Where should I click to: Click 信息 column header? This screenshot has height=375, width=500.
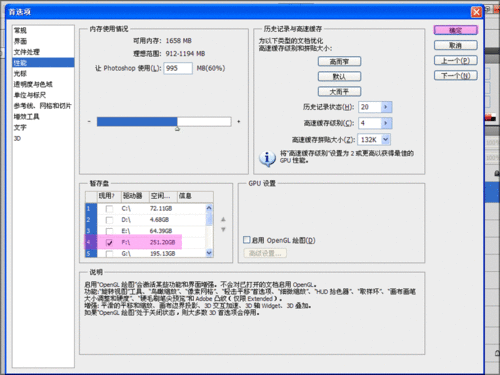point(195,196)
